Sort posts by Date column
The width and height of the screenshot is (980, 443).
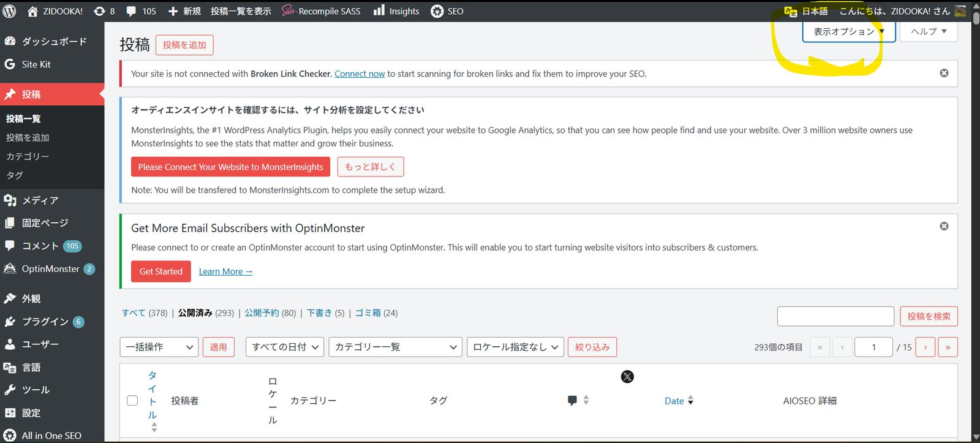674,401
